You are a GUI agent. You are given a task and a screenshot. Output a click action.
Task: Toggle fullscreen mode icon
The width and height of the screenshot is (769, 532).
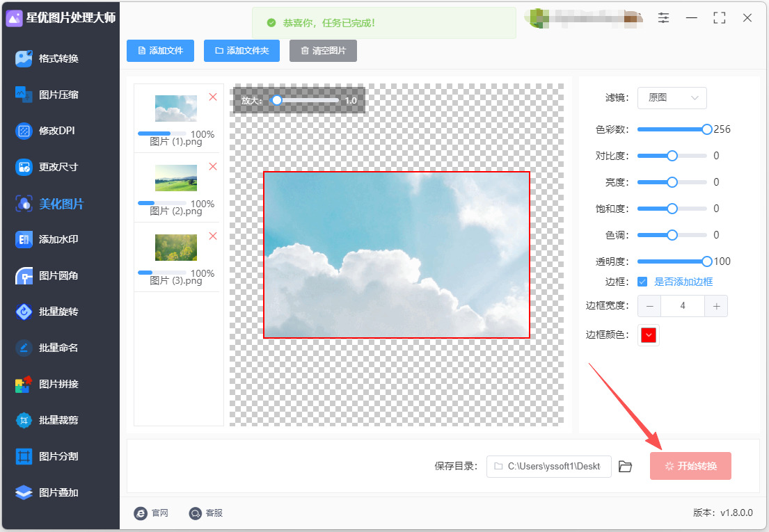click(x=720, y=18)
